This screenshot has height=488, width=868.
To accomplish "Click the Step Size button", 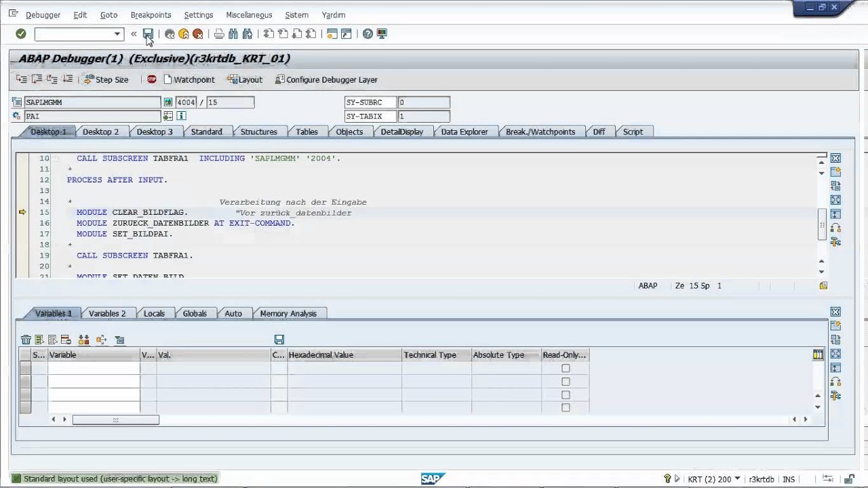I will coord(106,79).
